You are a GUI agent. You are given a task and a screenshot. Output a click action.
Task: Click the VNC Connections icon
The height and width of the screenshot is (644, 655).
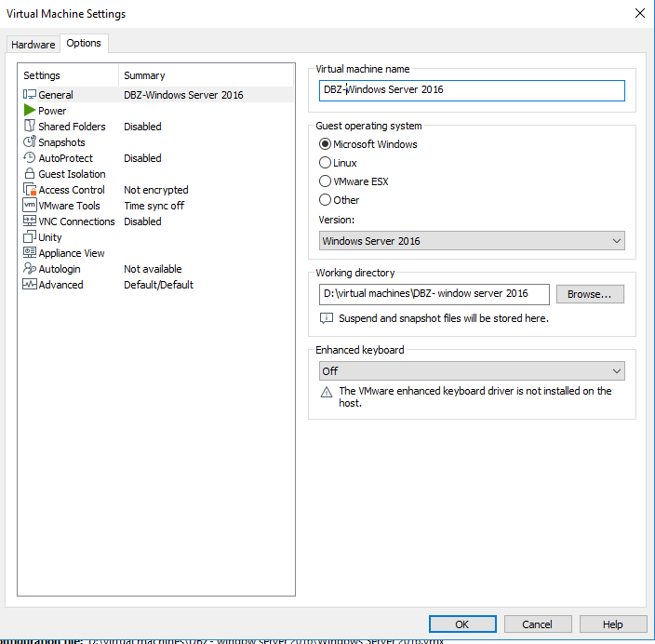(x=29, y=221)
